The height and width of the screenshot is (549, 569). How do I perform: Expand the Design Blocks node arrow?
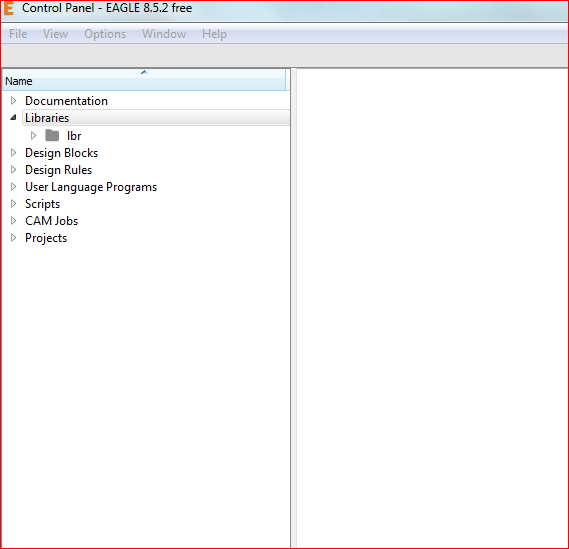(13, 153)
